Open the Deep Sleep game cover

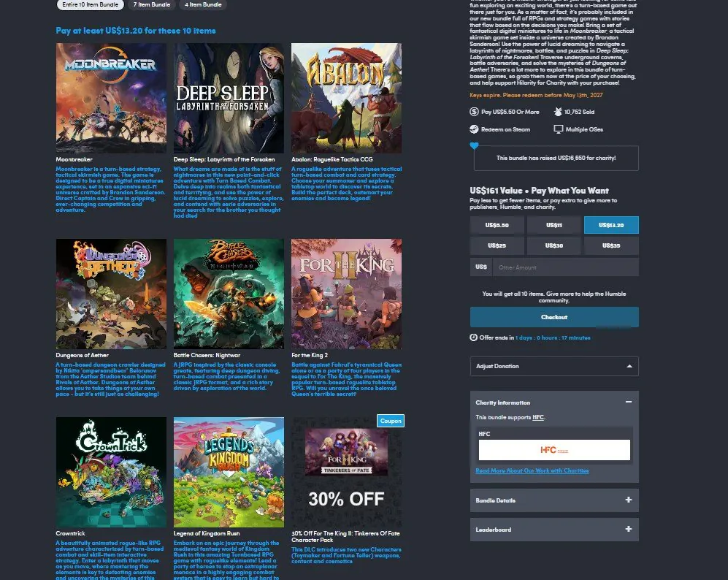point(229,98)
